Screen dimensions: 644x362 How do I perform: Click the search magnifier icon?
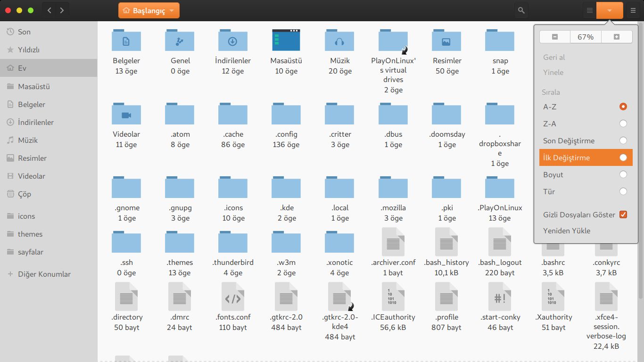[x=521, y=10]
